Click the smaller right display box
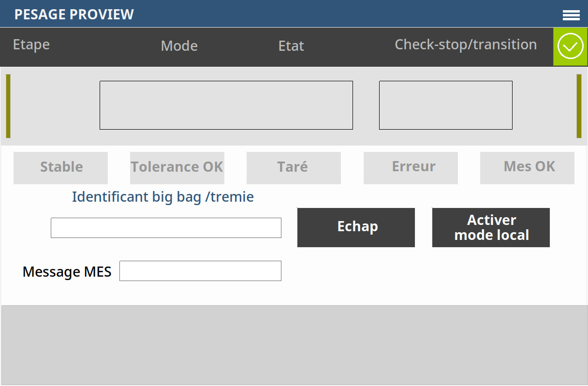This screenshot has height=386, width=588. (x=445, y=105)
